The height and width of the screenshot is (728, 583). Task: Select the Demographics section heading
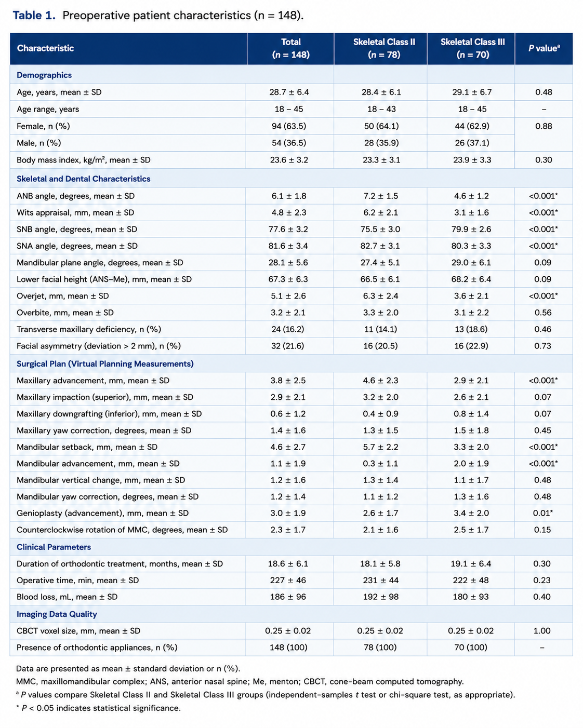pyautogui.click(x=44, y=75)
